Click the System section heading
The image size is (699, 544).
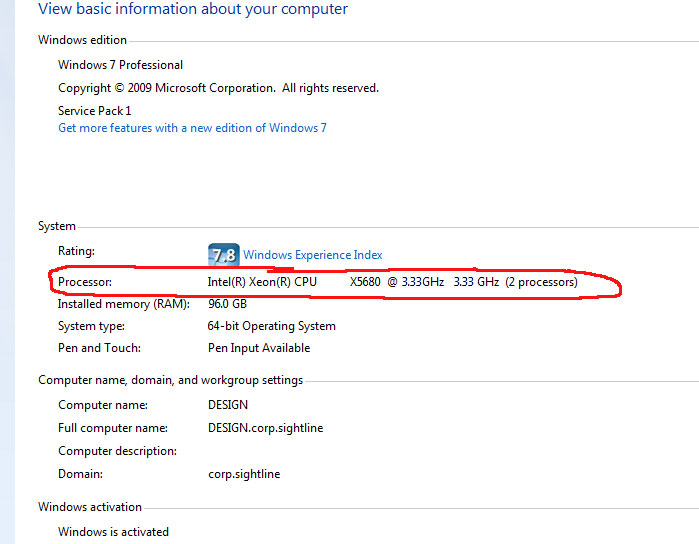click(57, 226)
